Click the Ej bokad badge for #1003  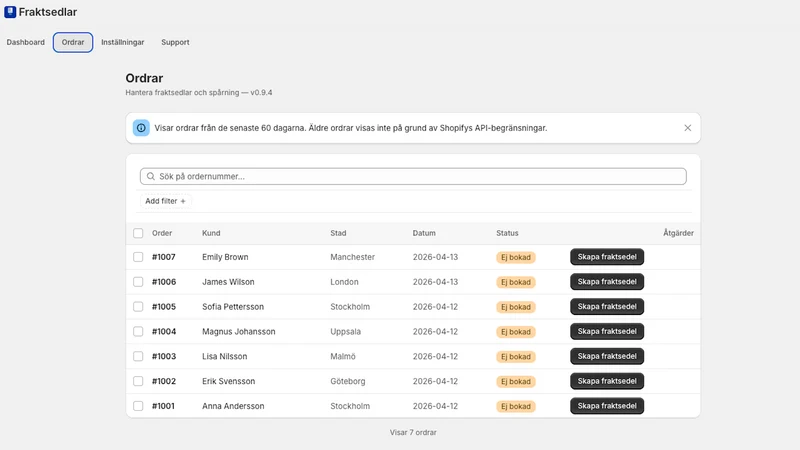click(x=516, y=357)
